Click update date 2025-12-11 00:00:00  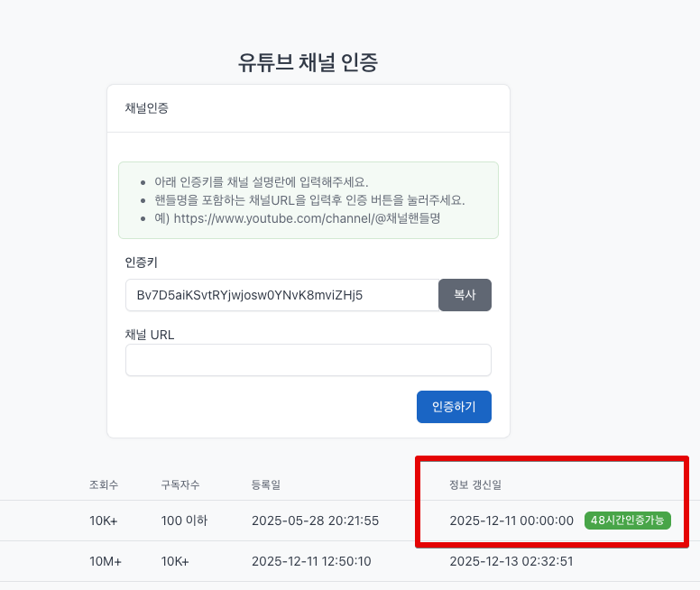[x=511, y=521]
